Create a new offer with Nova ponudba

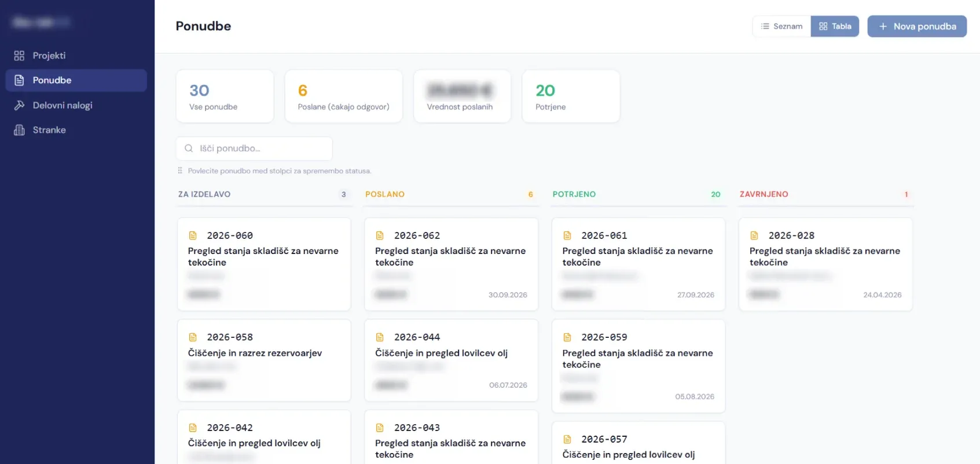click(x=917, y=27)
